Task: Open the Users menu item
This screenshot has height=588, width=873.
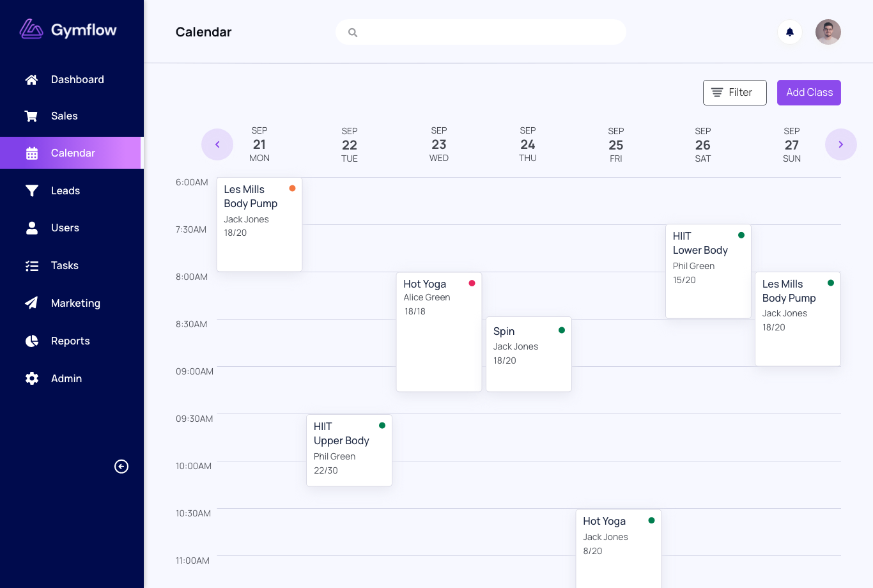Action: tap(65, 228)
